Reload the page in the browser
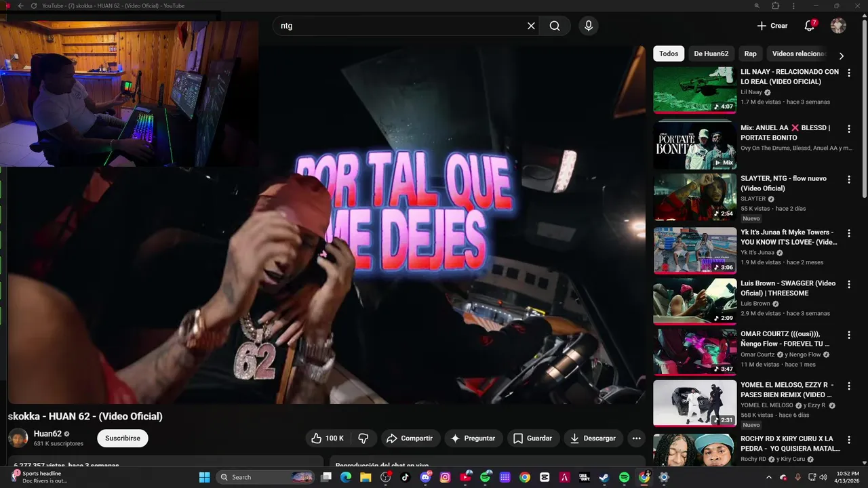Viewport: 868px width, 488px height. point(34,5)
